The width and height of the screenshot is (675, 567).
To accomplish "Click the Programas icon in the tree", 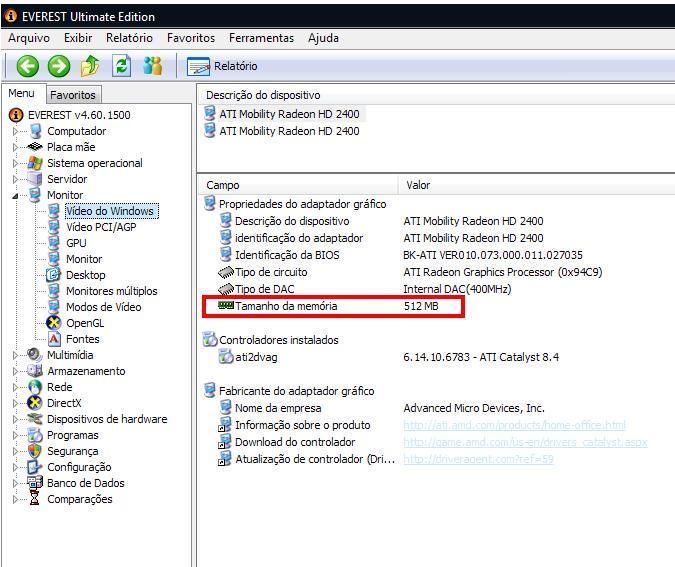I will (x=35, y=435).
